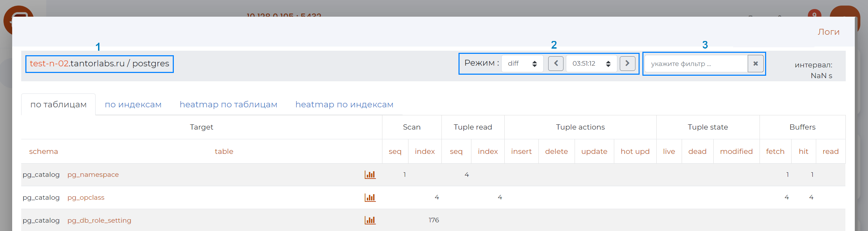The image size is (868, 231).
Task: Open chart for pg_namespace table
Action: [370, 175]
